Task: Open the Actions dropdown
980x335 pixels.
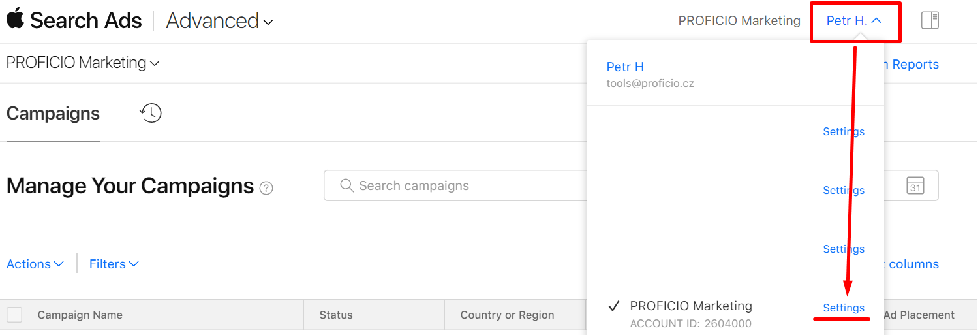Action: coord(35,264)
